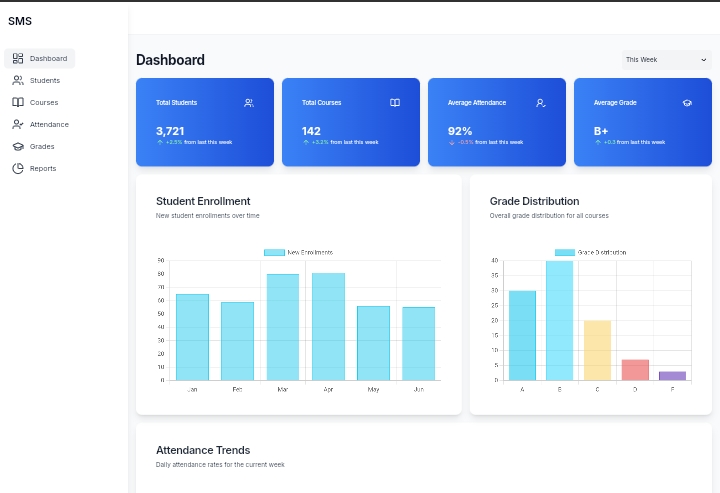
Task: Click book icon on Total Courses card
Action: 395,102
